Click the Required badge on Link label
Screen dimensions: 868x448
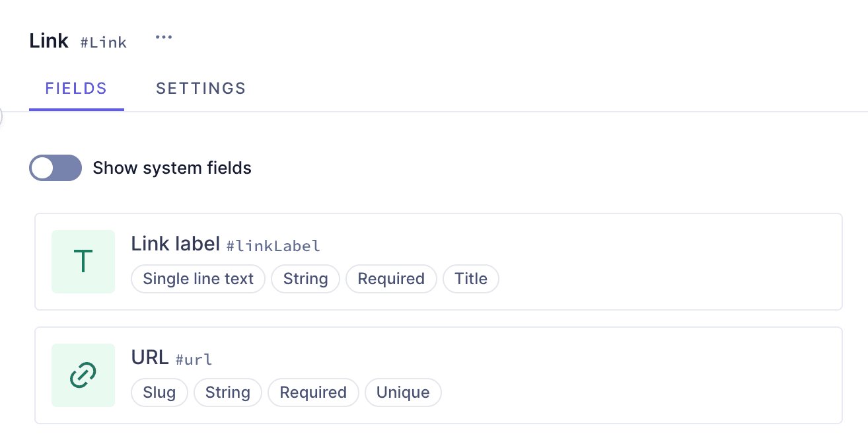point(391,278)
